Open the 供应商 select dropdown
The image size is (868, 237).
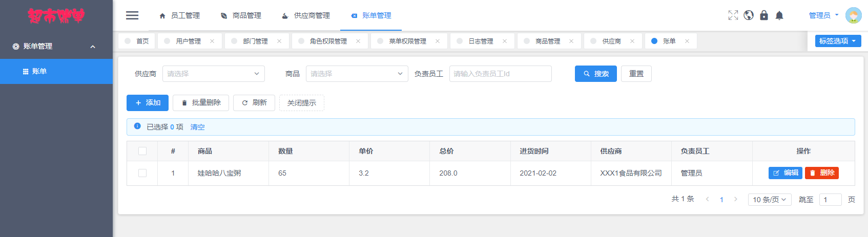(214, 74)
